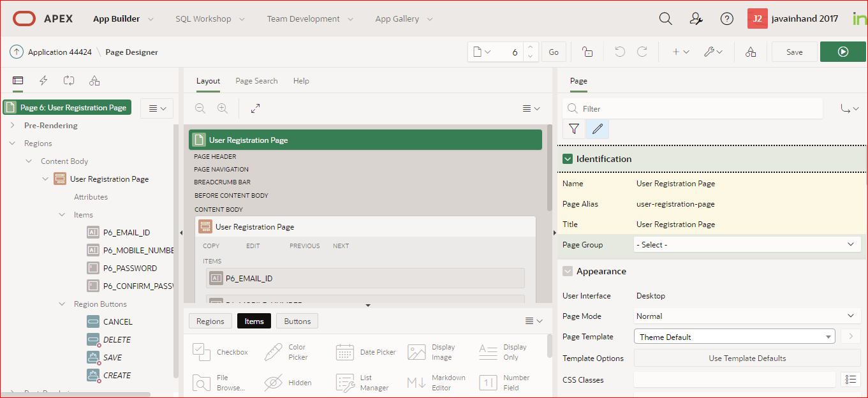Open Shared Components hierarchy icon
Viewport: 868px width, 398px height.
pyautogui.click(x=94, y=80)
